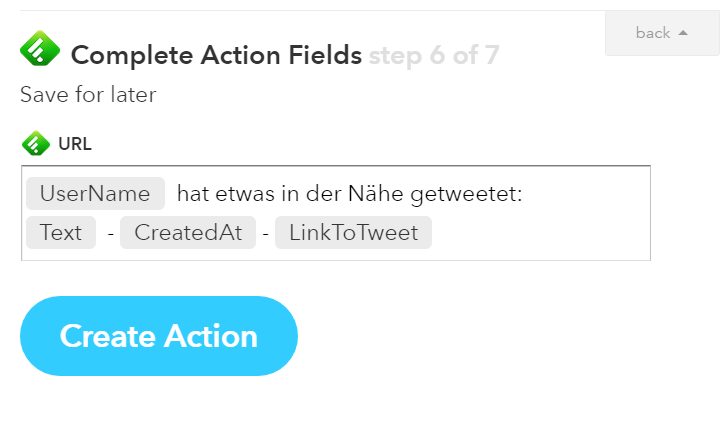This screenshot has width=723, height=436.
Task: Select the UserName ingredient chip
Action: (x=95, y=194)
